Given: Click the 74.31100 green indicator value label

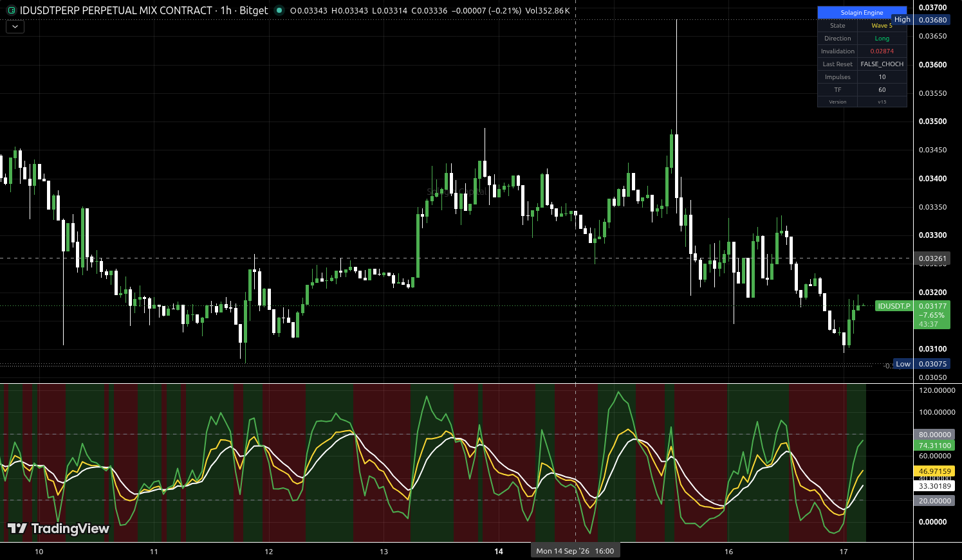Looking at the screenshot, I should point(934,446).
